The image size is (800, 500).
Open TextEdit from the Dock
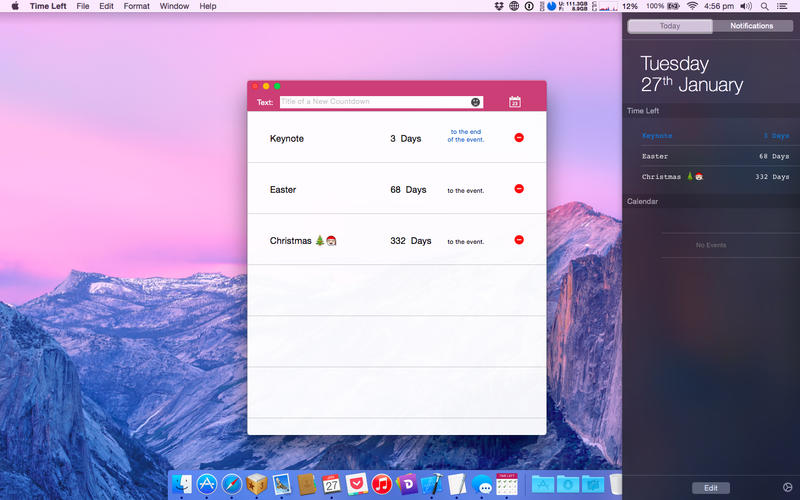coord(457,484)
